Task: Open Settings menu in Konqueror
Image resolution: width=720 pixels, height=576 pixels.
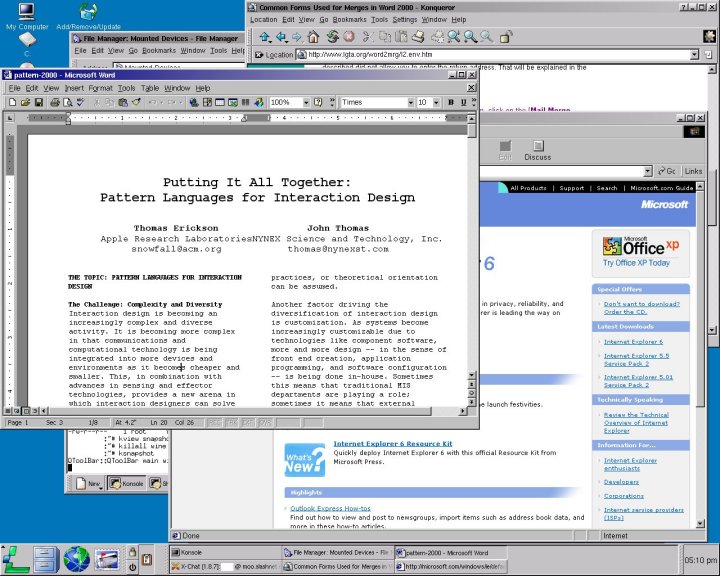Action: point(405,20)
